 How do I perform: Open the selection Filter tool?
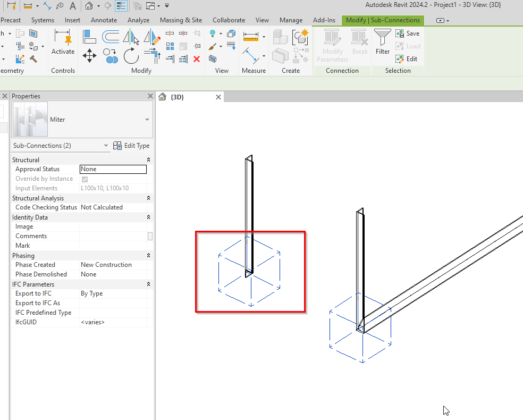click(382, 43)
